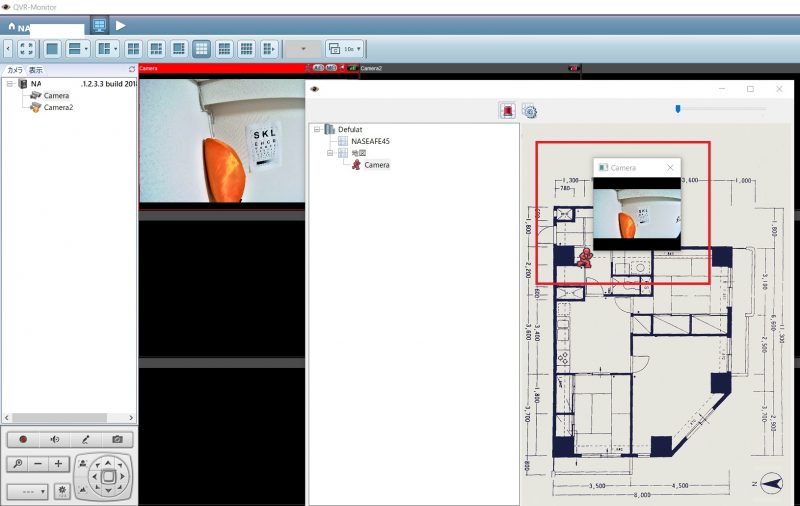Select Camera in the left camera tree
The width and height of the screenshot is (800, 506).
click(x=56, y=95)
